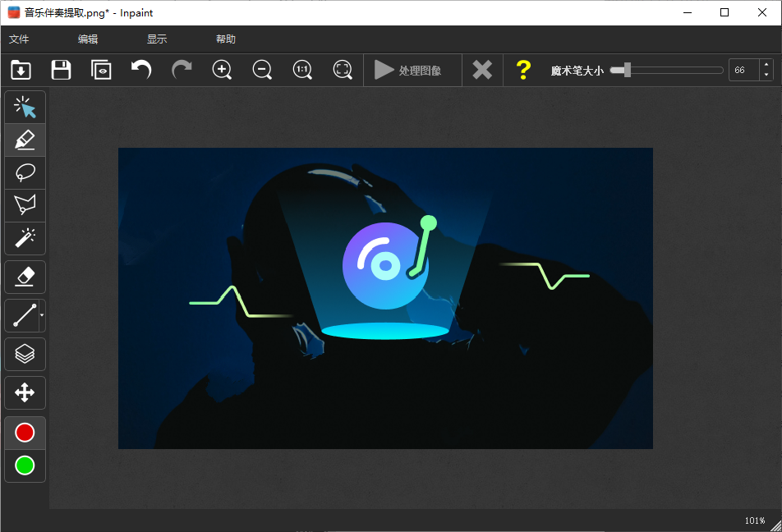This screenshot has height=532, width=782.
Task: Open the 文件 menu
Action: point(19,39)
